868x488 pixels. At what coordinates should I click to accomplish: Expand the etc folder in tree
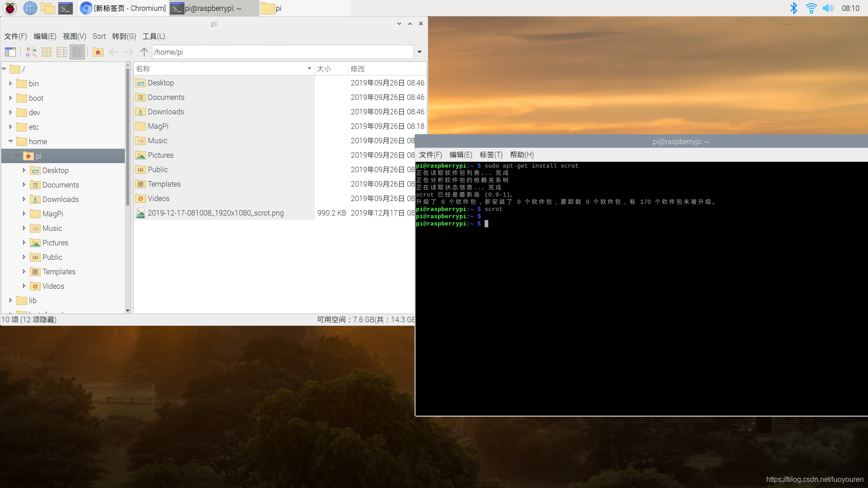pyautogui.click(x=10, y=127)
